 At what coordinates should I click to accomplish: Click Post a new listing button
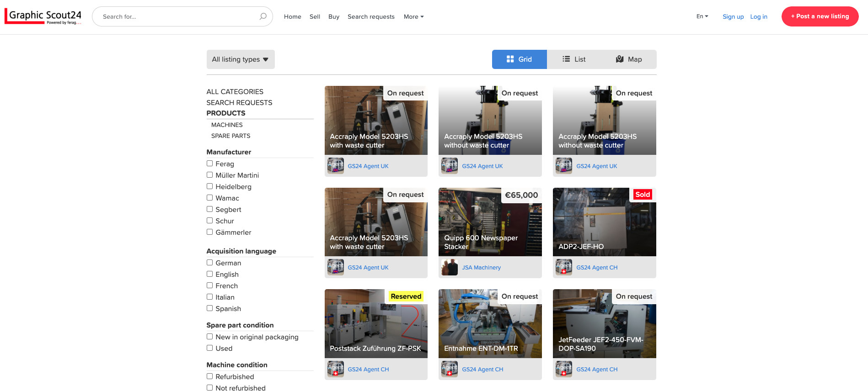(x=820, y=16)
